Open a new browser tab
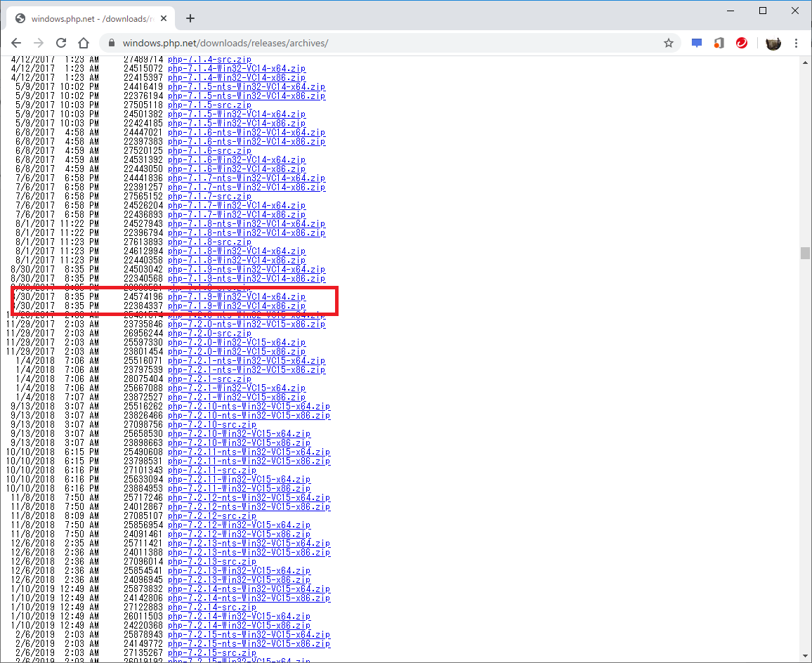Screen dimensions: 812x663 tap(190, 19)
